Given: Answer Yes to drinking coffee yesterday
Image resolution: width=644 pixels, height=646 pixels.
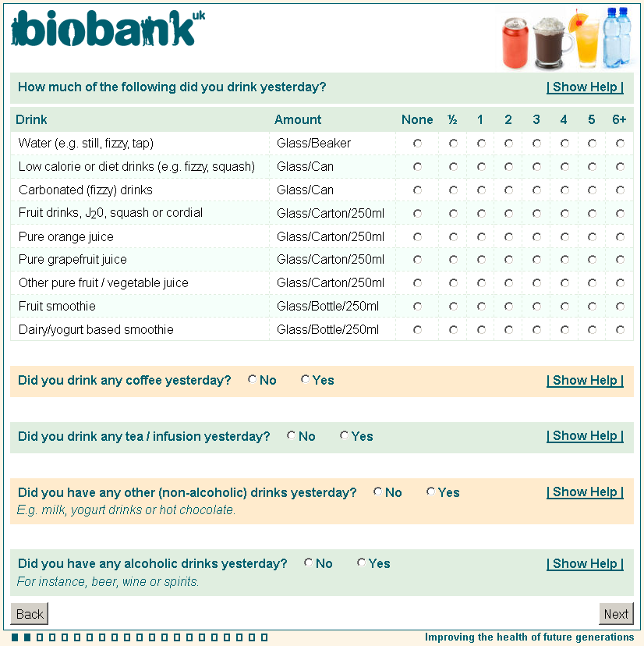Looking at the screenshot, I should coord(305,380).
